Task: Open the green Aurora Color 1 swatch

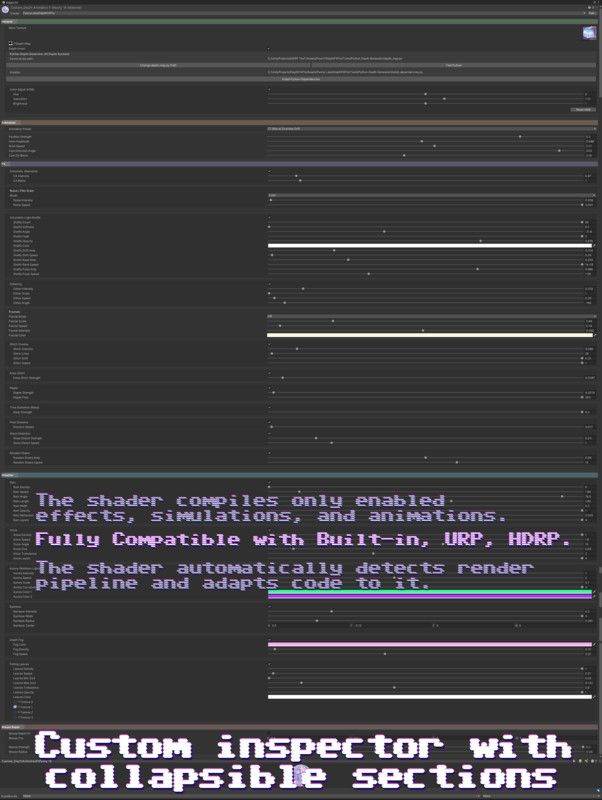Action: (x=430, y=592)
